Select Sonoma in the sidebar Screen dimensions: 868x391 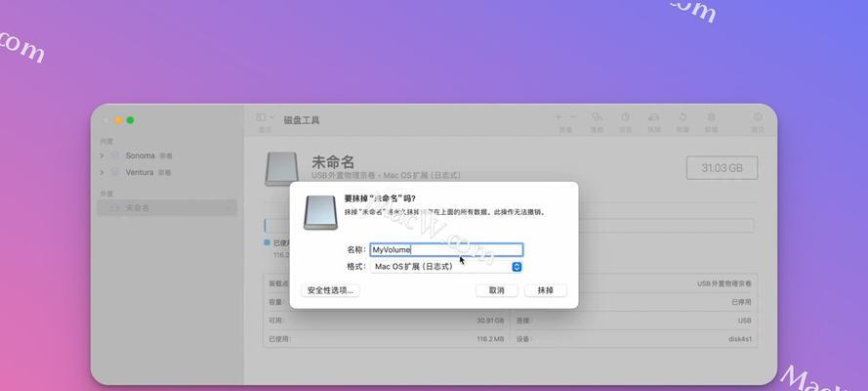pos(140,155)
